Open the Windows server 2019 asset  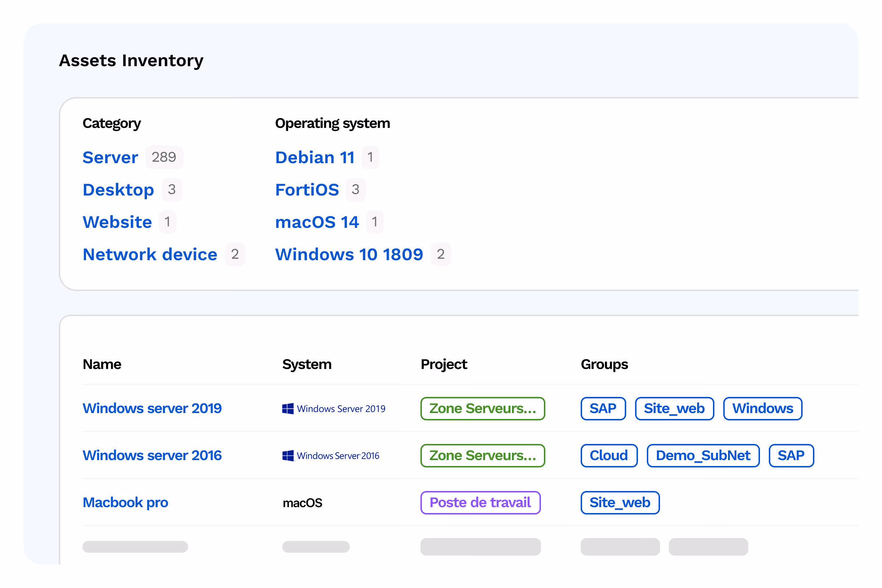coord(152,408)
